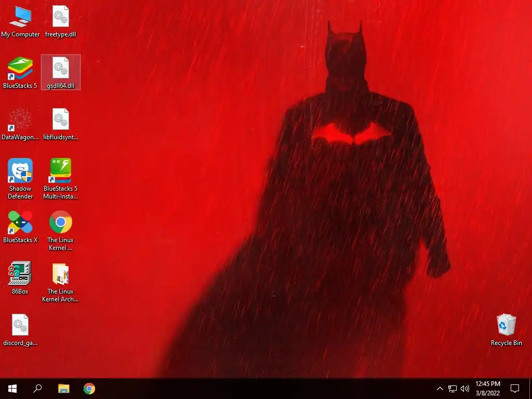The image size is (532, 399).
Task: Select the My Computer desktop icon
Action: [x=20, y=21]
